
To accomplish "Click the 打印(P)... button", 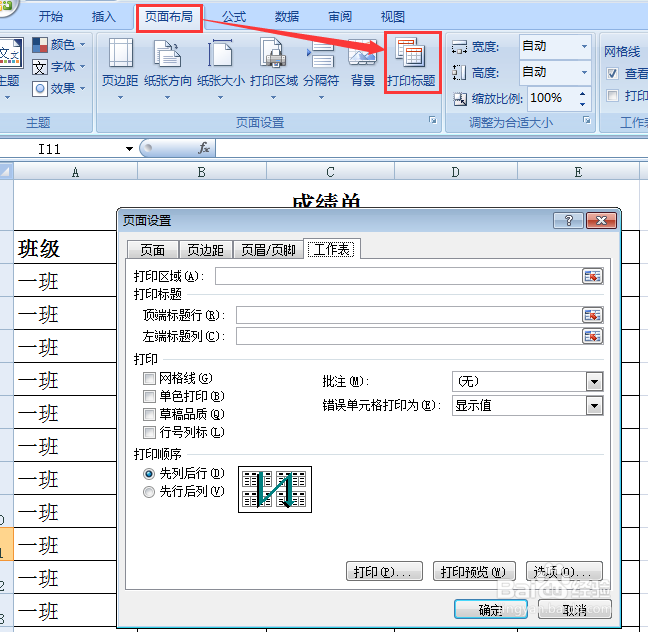I will tap(384, 572).
